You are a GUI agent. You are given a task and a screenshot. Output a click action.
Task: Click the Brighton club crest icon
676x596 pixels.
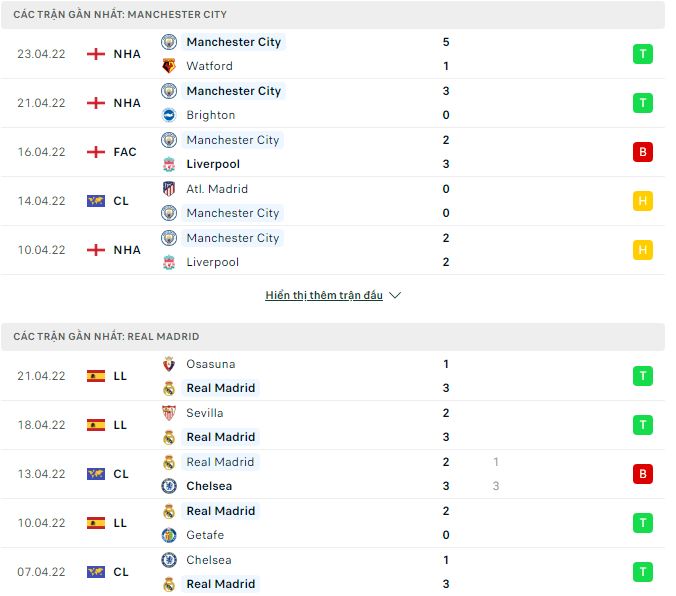[169, 115]
